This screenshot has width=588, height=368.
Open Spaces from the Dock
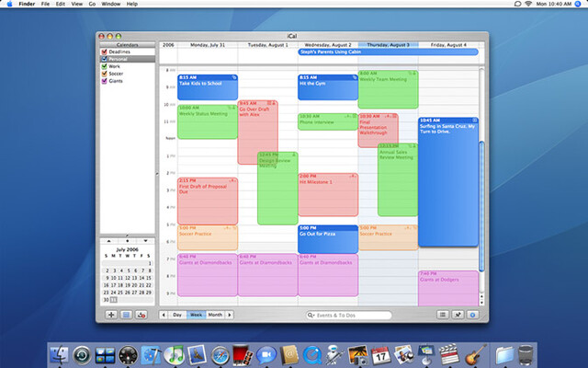(105, 355)
